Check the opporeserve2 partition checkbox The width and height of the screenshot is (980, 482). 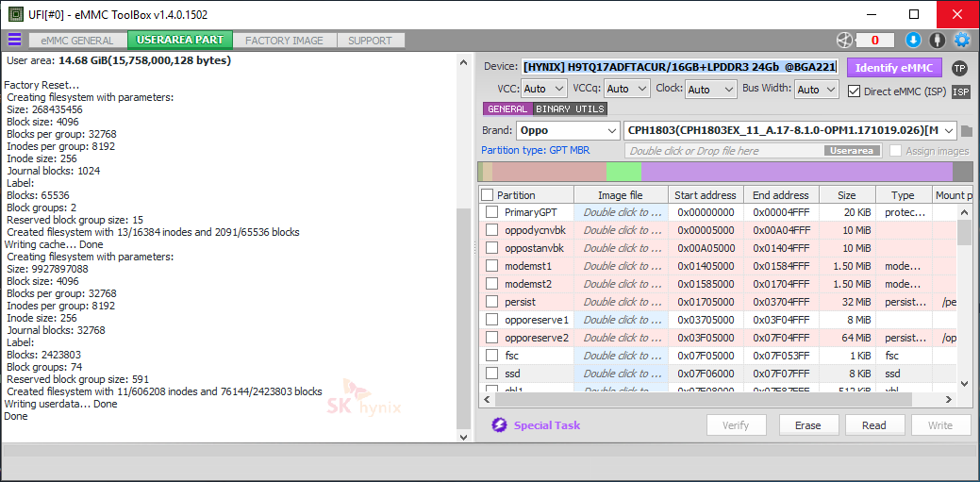491,339
